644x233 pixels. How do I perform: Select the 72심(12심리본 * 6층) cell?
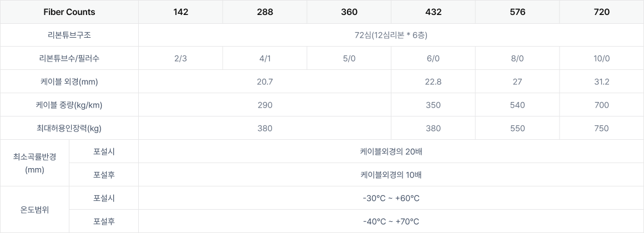(x=391, y=36)
